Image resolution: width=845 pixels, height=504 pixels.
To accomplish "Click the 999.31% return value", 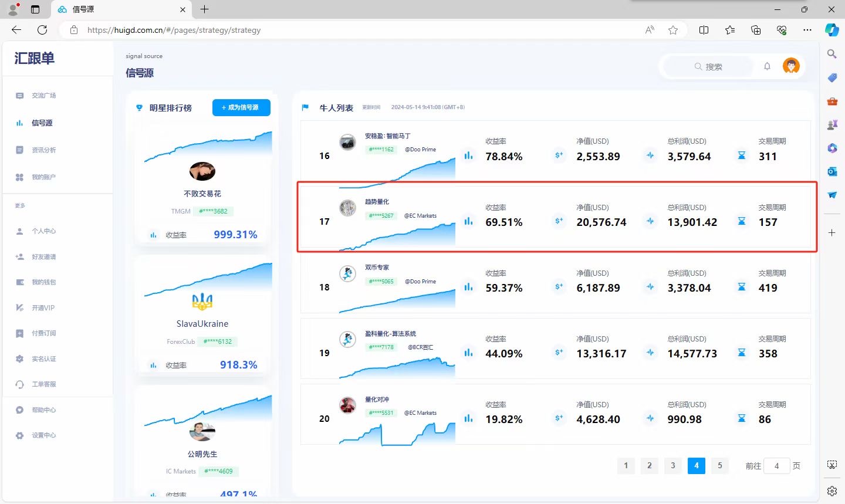I will click(x=235, y=235).
